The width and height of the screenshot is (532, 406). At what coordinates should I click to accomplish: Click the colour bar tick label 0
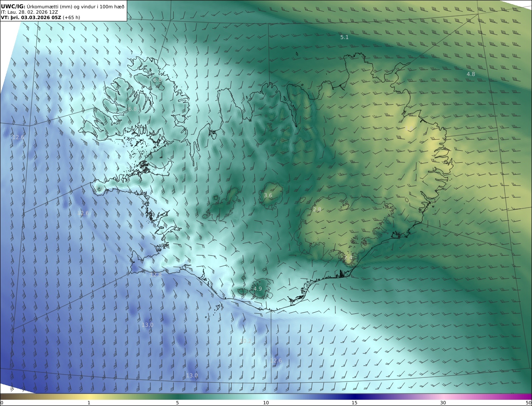[2, 403]
